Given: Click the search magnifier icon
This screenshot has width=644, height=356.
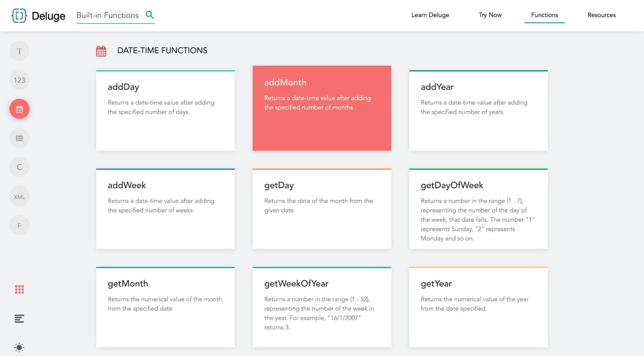Looking at the screenshot, I should coord(149,15).
